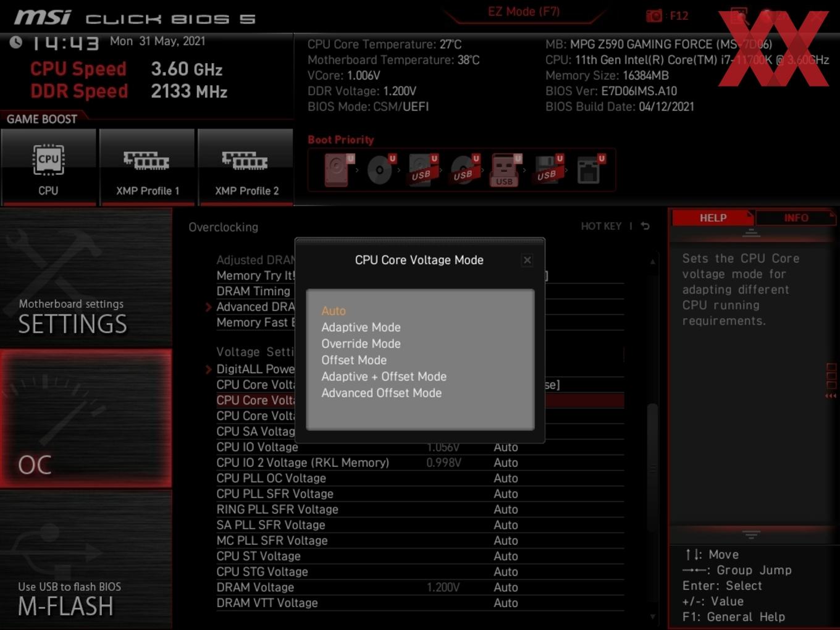
Task: Switch to the HELP tab
Action: pos(713,218)
